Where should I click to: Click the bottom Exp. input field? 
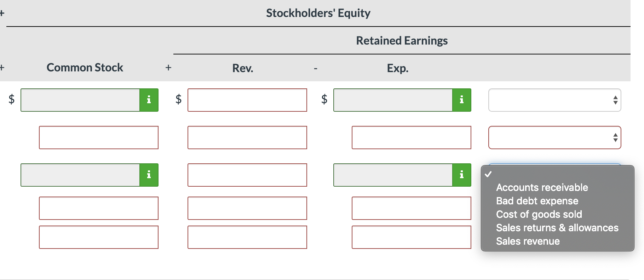[411, 237]
